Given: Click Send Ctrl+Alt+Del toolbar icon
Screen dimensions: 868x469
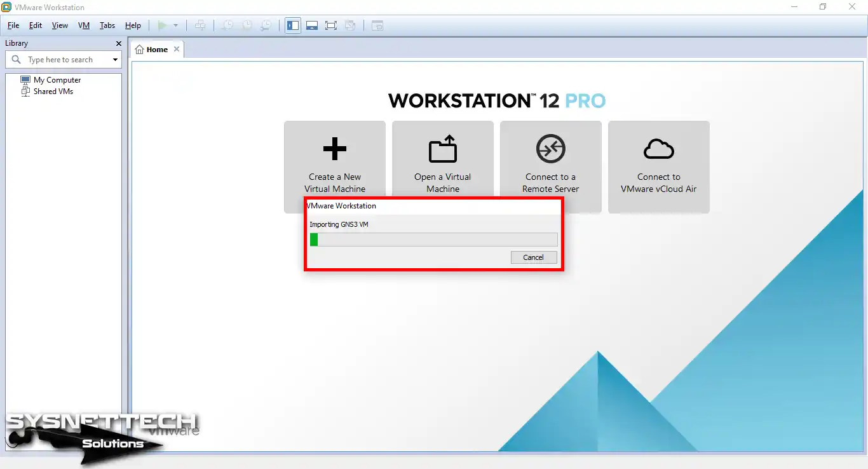Looking at the screenshot, I should pyautogui.click(x=200, y=25).
